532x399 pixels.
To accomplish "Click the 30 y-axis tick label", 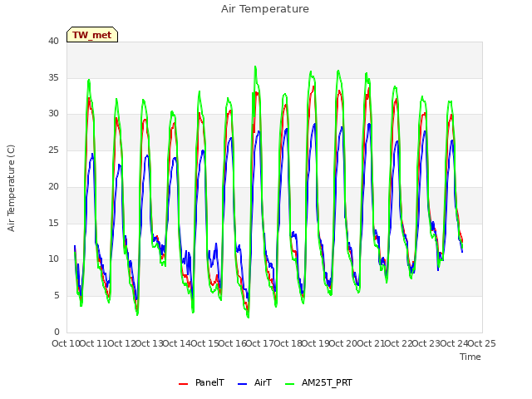I will click(53, 114).
